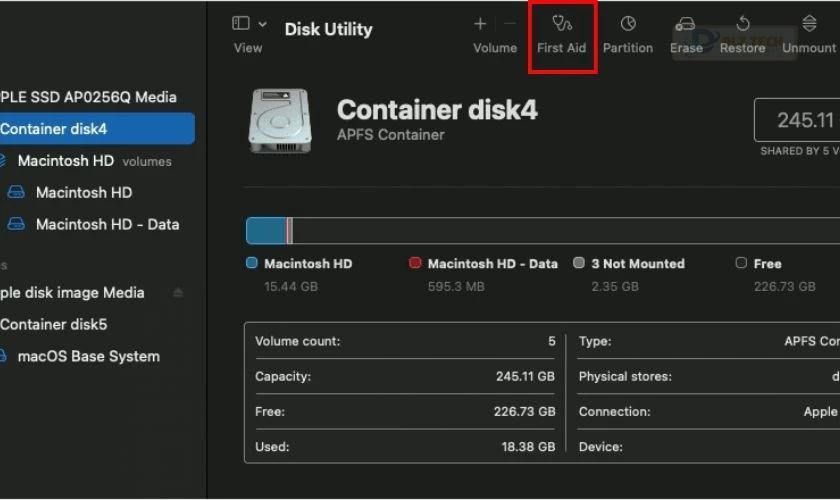Select Container disk4 in sidebar
840x500 pixels.
[x=97, y=129]
